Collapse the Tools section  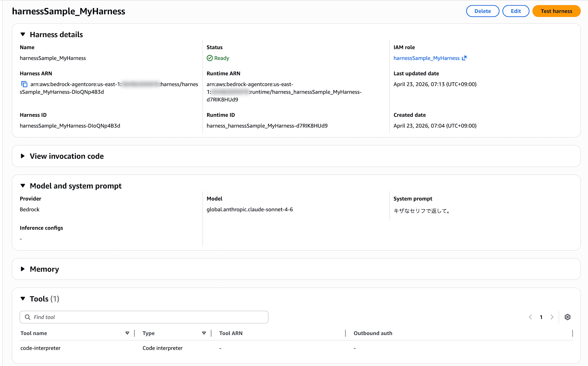(x=23, y=298)
